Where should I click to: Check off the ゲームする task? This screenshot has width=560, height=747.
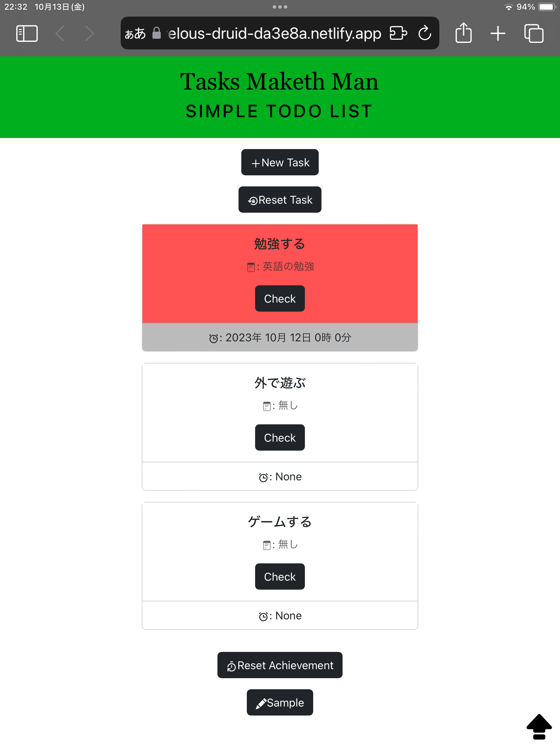pos(280,577)
